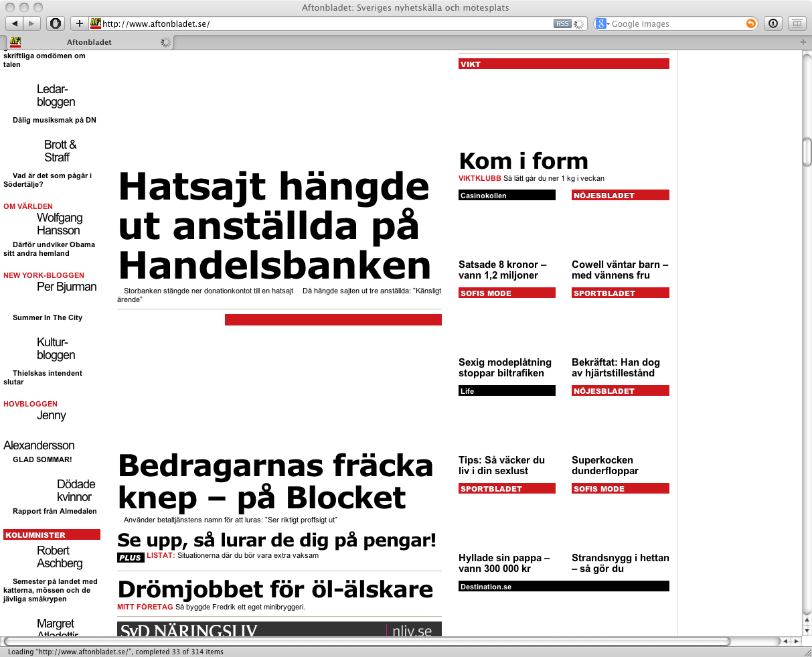812x657 pixels.
Task: Click the horizontal scrollbar at the bottom
Action: tap(366, 641)
